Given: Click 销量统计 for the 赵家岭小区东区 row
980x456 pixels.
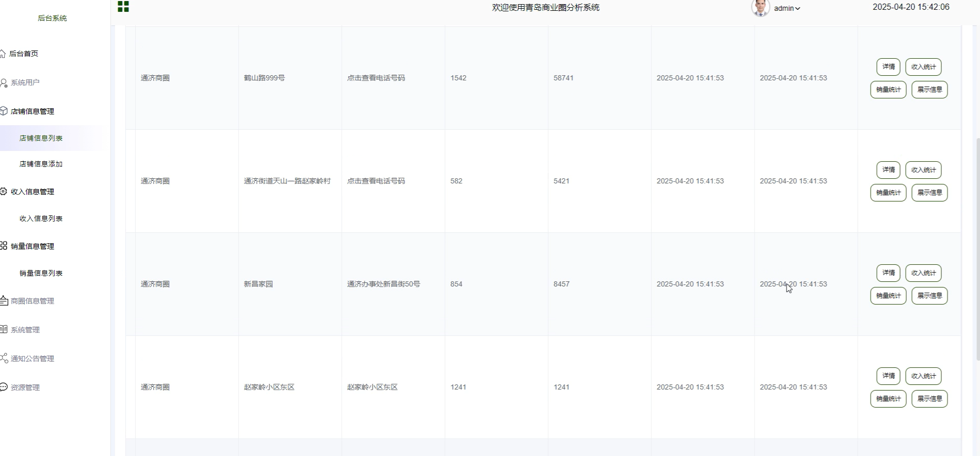Looking at the screenshot, I should (888, 399).
